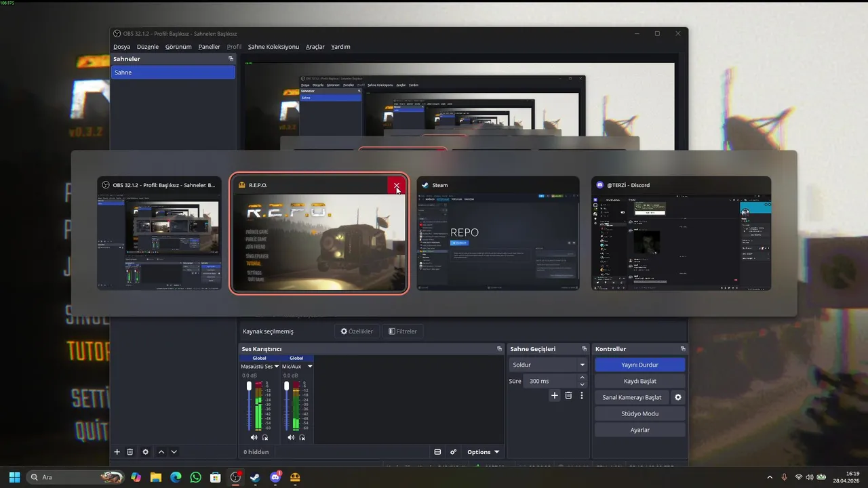Viewport: 868px width, 488px height.
Task: Open Discord from the taskbar
Action: 275,477
